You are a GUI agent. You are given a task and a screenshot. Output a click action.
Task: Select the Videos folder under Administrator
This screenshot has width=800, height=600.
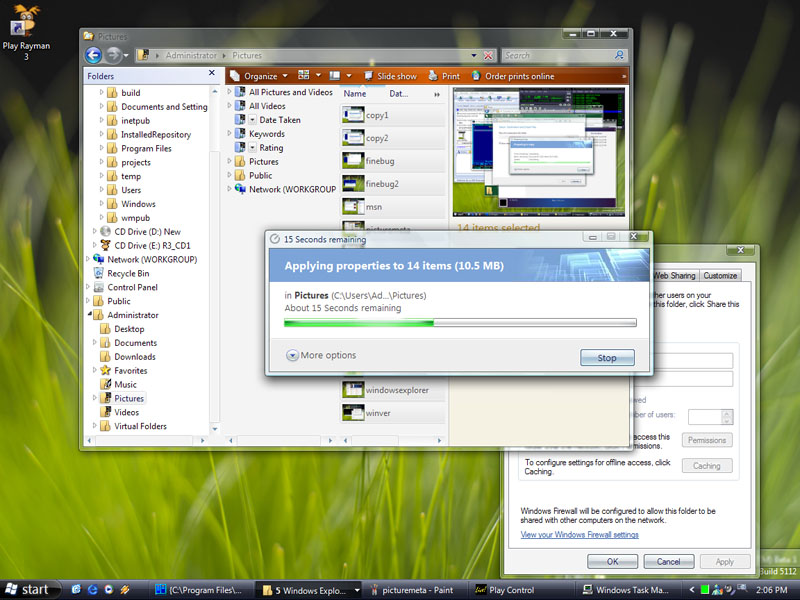(x=120, y=412)
